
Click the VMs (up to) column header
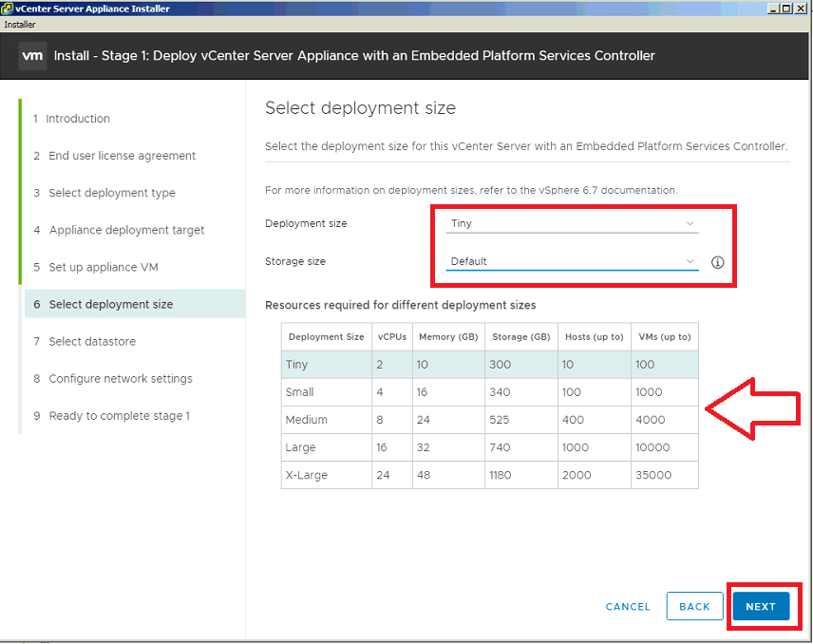[x=665, y=337]
